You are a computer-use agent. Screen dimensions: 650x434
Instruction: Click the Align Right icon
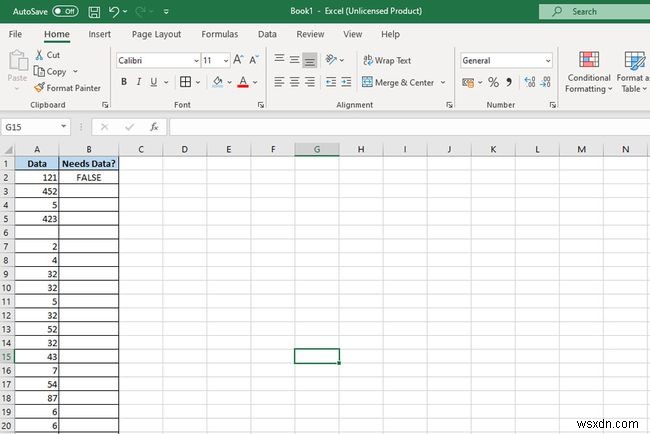(310, 82)
